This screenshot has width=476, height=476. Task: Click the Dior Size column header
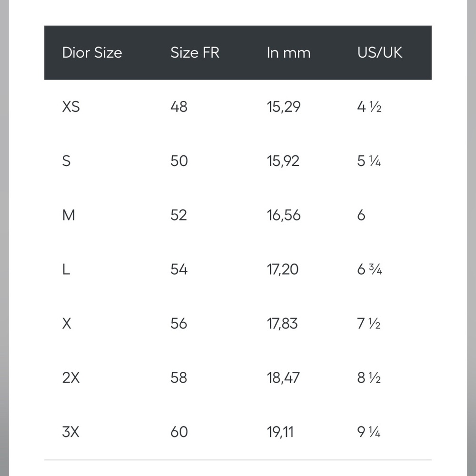(92, 52)
